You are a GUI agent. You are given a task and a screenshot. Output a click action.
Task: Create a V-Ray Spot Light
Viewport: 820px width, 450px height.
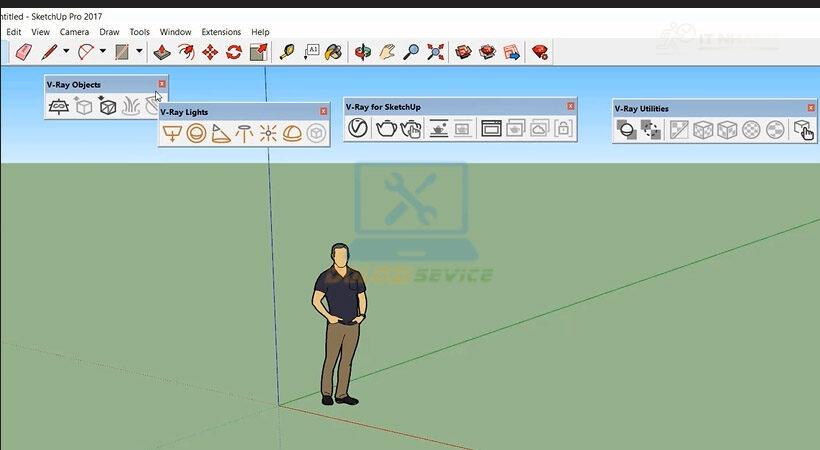[220, 134]
